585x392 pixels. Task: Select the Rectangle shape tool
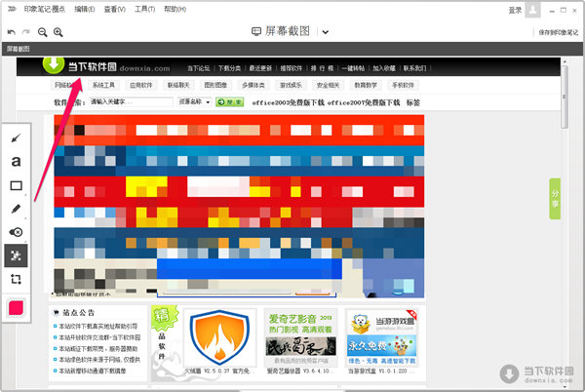[17, 185]
